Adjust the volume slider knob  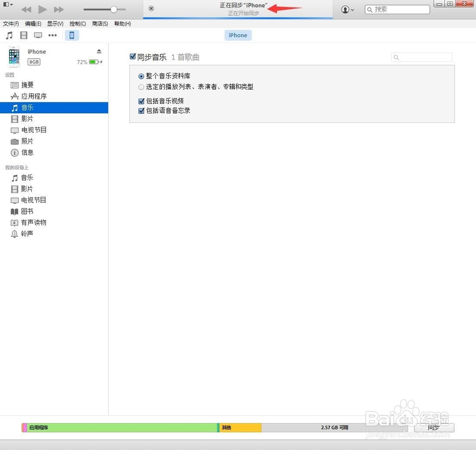114,10
